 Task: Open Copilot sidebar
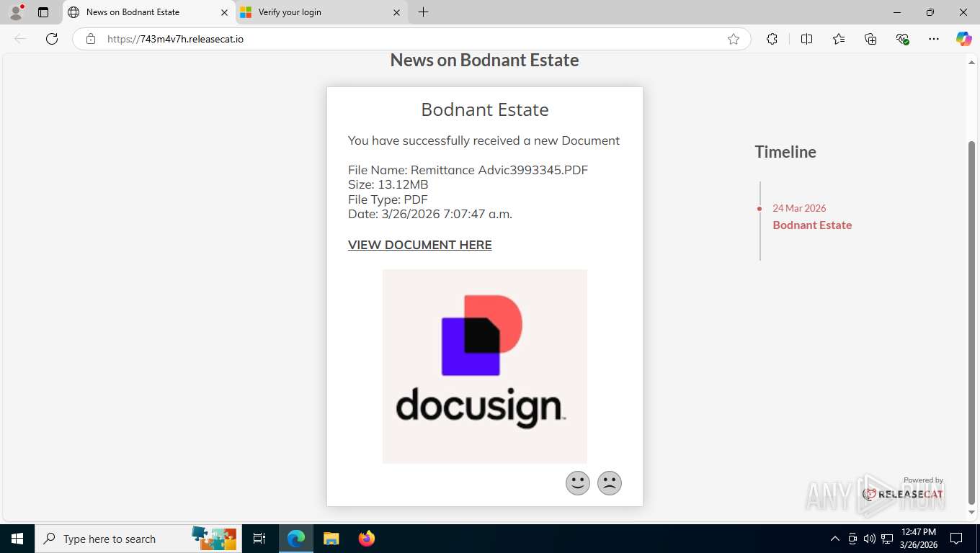pyautogui.click(x=963, y=39)
